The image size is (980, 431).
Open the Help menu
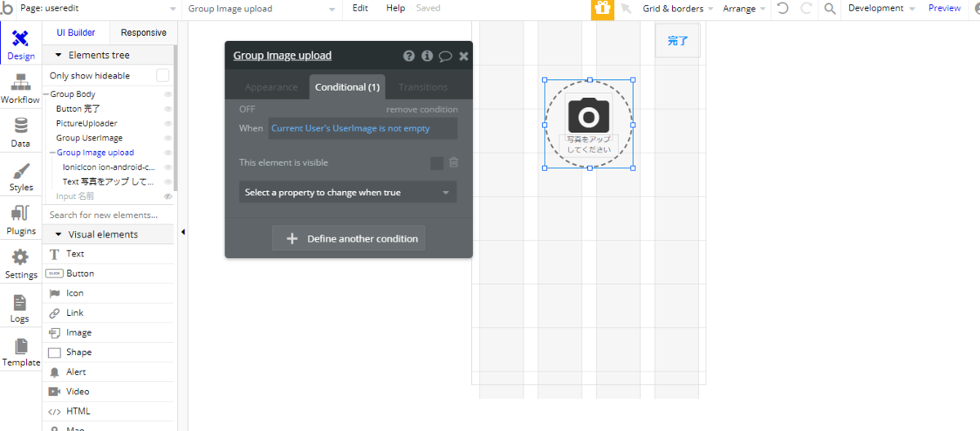pos(395,8)
